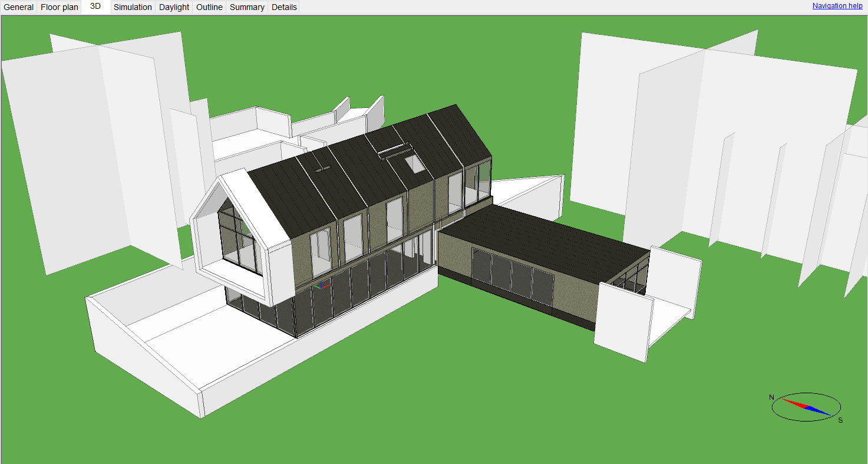The image size is (868, 464).
Task: Open the Summary tab
Action: [246, 6]
